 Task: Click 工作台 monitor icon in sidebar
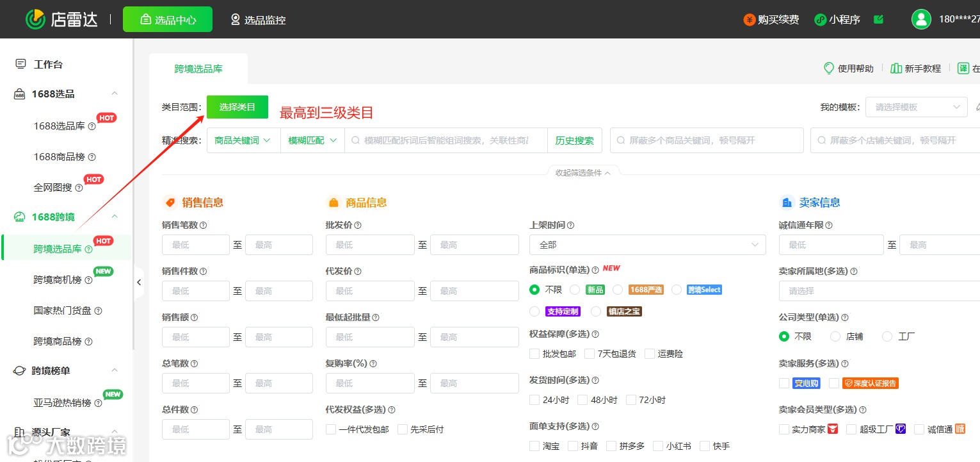20,64
